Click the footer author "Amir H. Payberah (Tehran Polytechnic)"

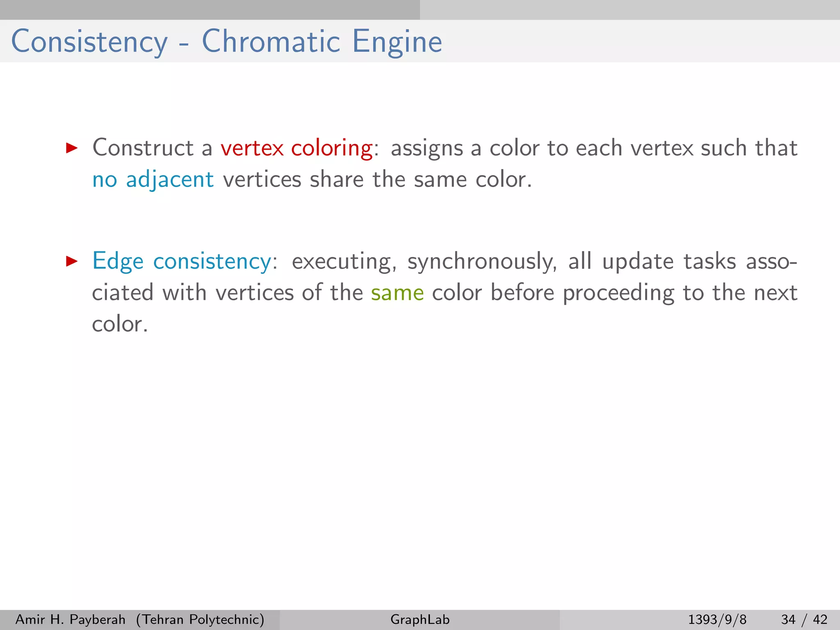pos(140,619)
